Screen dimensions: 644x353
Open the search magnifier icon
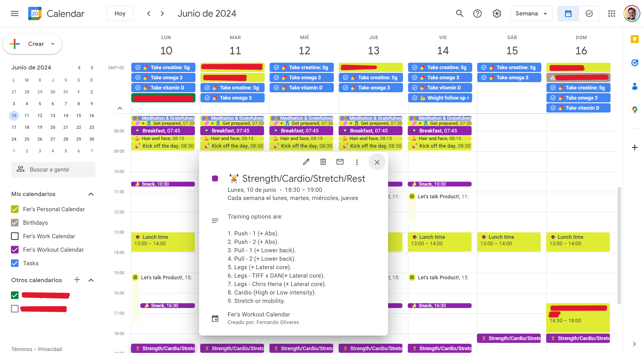pyautogui.click(x=460, y=14)
